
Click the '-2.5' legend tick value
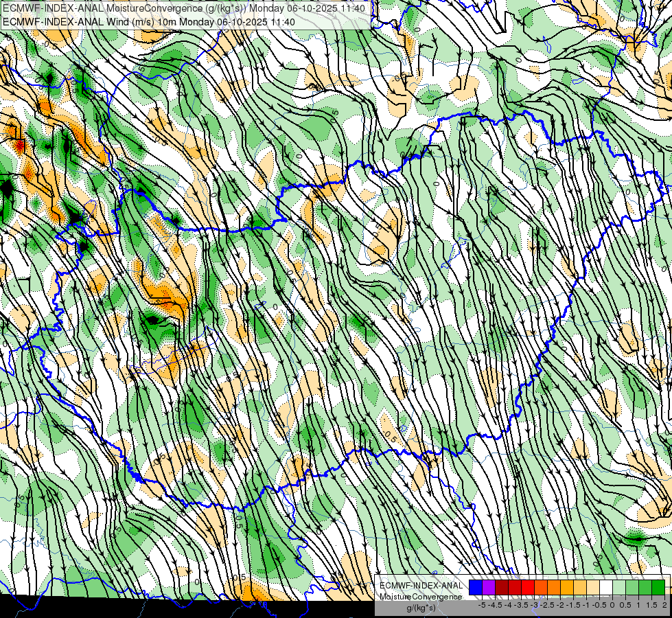[x=547, y=605]
